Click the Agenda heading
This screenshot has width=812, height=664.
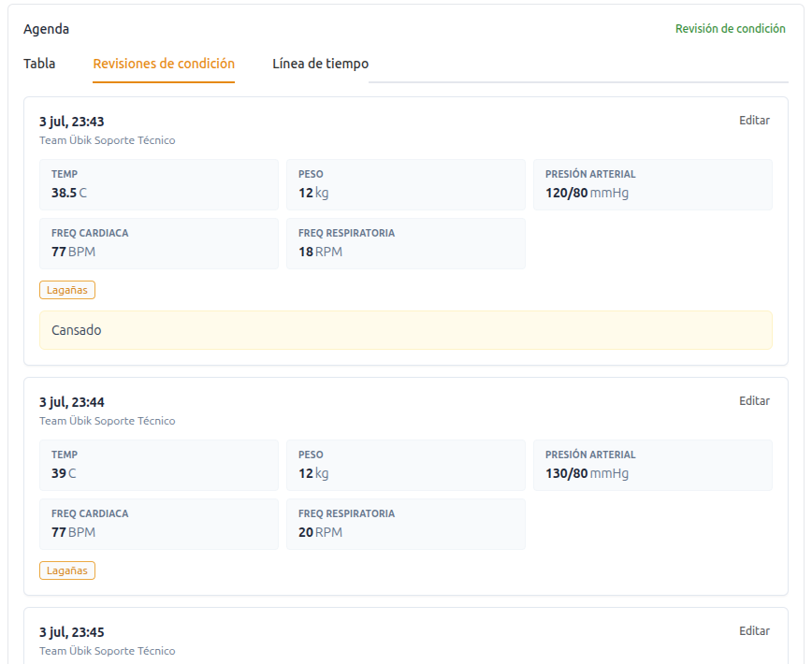coord(46,29)
